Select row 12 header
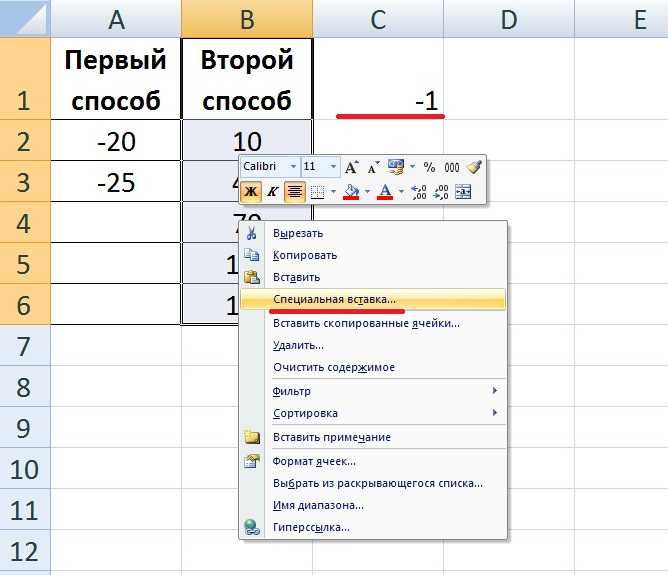Screen dimensions: 668x575 tap(25, 551)
